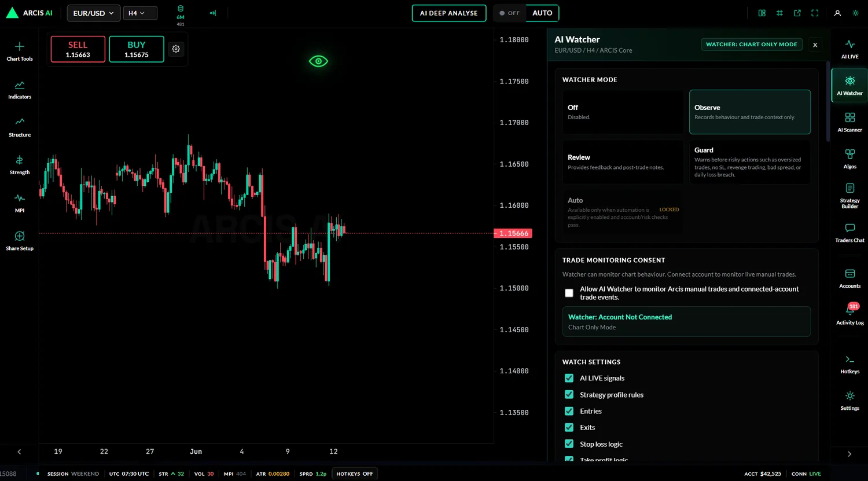Open the Structure tool
This screenshot has height=481, width=868.
[20, 127]
